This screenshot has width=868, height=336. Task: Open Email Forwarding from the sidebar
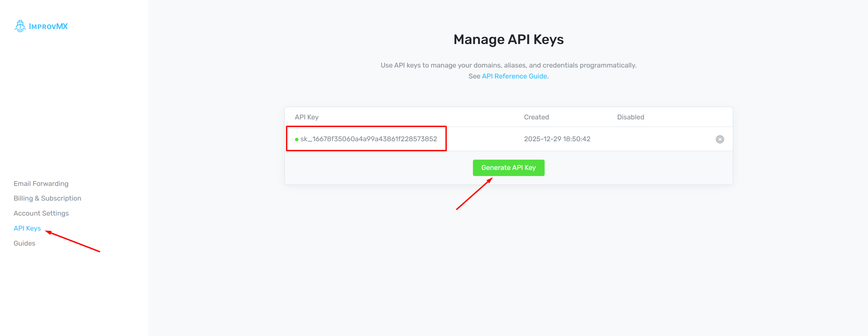(41, 183)
